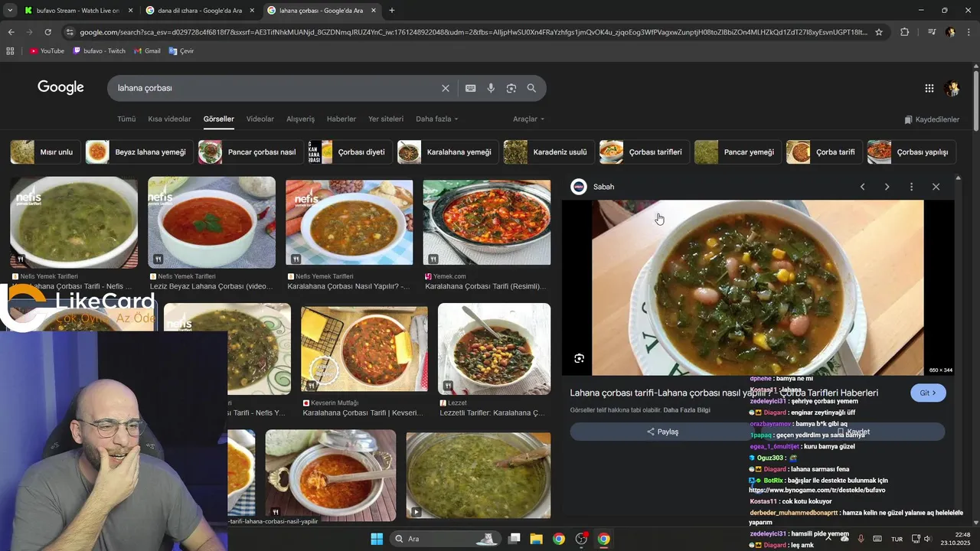980x551 pixels.
Task: Open Chrome three-dot menu
Action: click(969, 32)
